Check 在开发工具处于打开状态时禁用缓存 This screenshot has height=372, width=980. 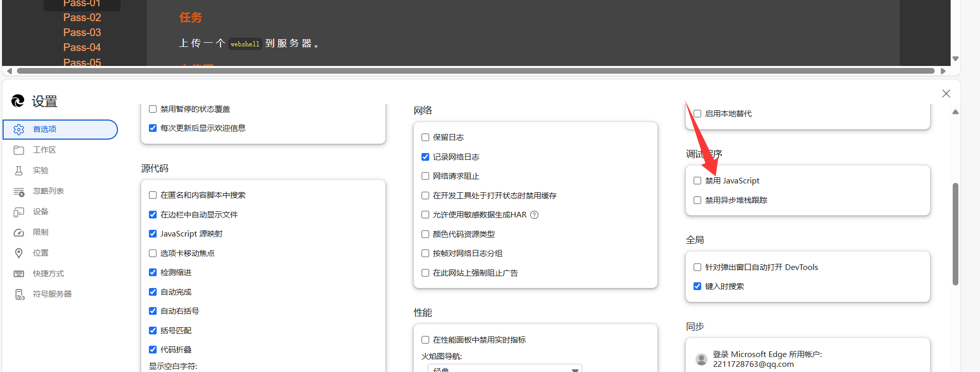tap(425, 196)
